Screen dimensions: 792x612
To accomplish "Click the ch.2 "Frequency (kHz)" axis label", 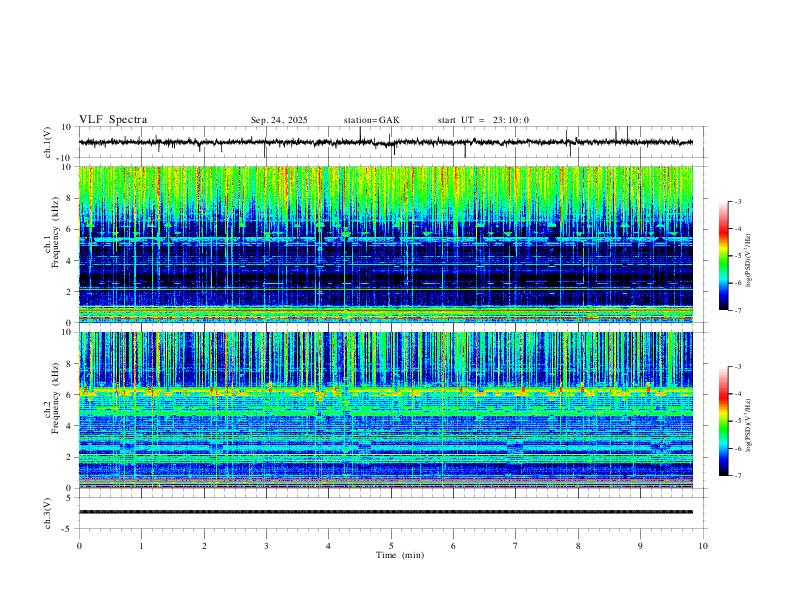I will [55, 398].
